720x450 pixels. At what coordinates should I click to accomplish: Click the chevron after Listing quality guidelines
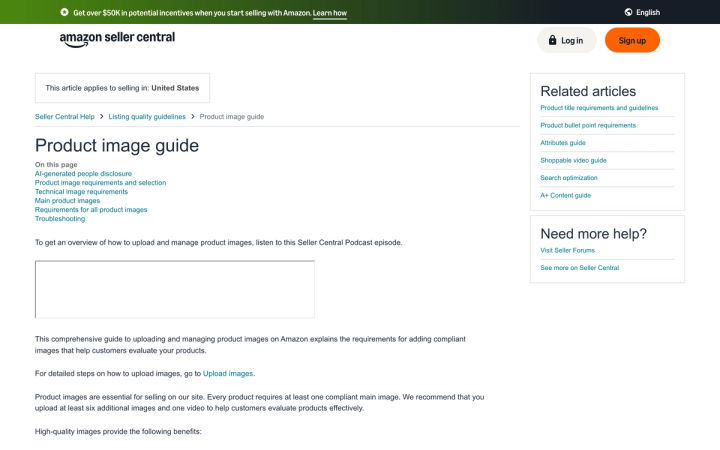tap(193, 117)
